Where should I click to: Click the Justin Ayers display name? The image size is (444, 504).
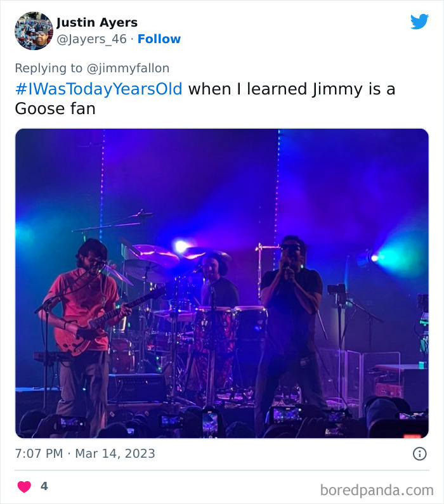97,23
